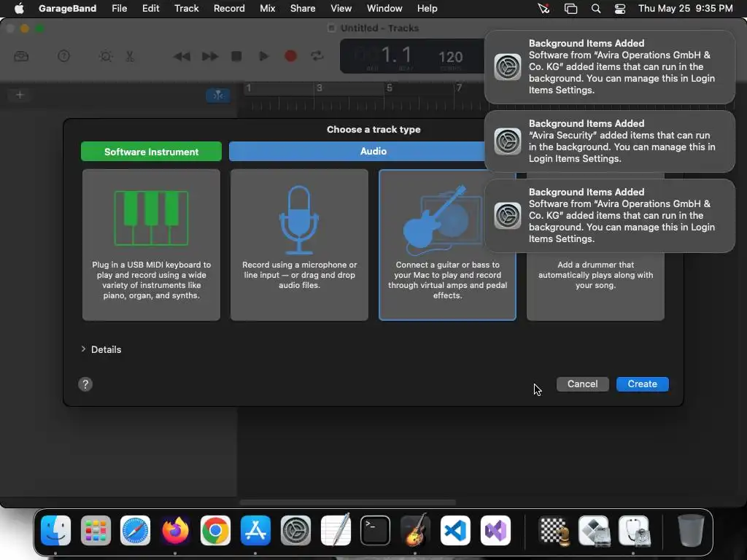Choose the microphone audio track card
This screenshot has height=560, width=747.
point(299,245)
